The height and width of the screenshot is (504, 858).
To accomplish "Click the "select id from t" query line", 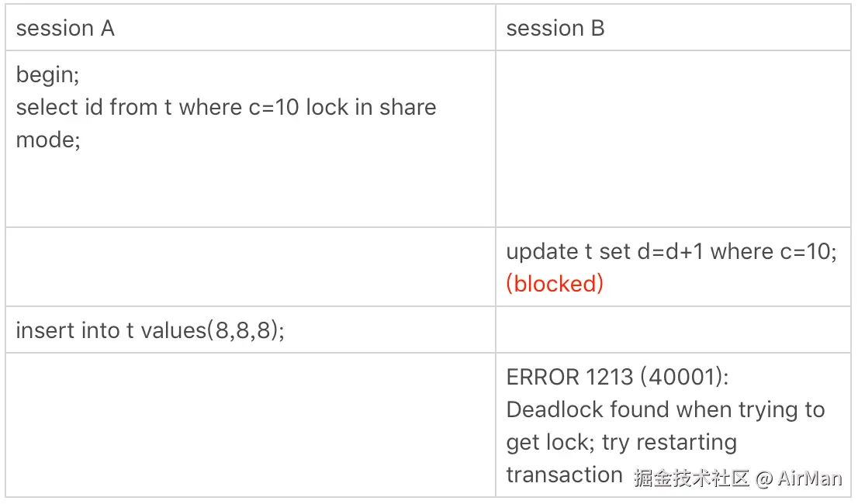I will point(93,107).
